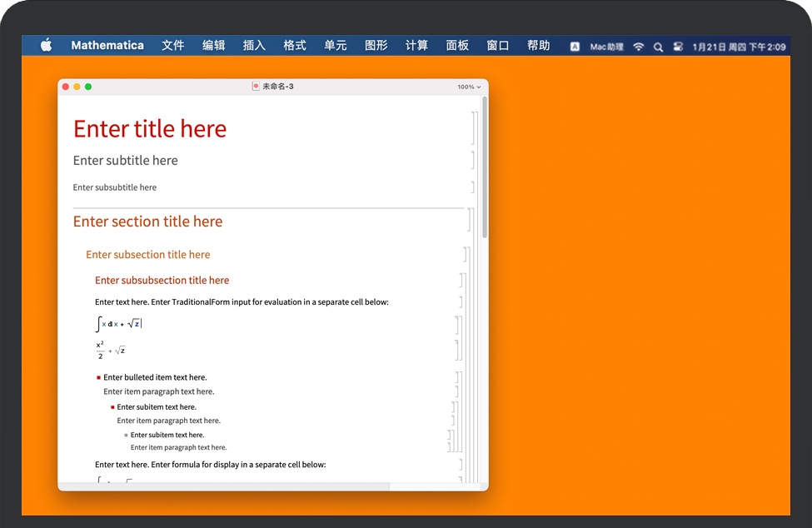
Task: Click the input method A icon
Action: (575, 47)
